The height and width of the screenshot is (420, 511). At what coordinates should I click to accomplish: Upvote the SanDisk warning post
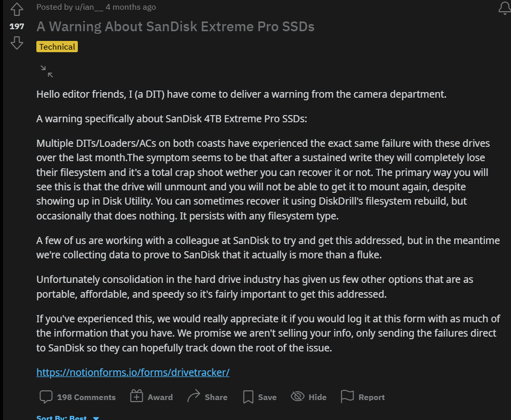click(16, 9)
